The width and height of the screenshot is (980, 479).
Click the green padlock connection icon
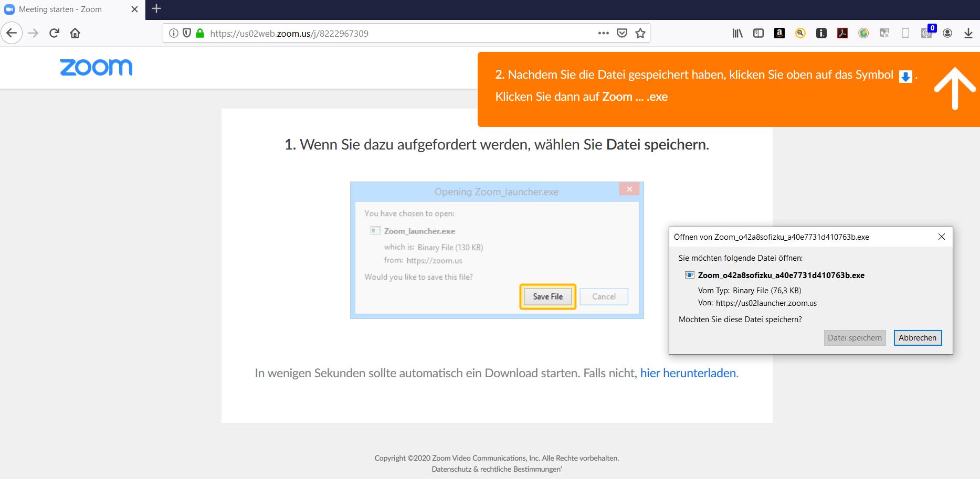pyautogui.click(x=199, y=33)
